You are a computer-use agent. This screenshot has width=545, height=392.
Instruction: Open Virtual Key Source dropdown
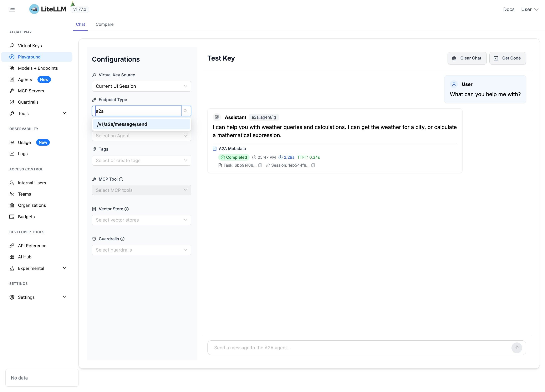point(141,86)
